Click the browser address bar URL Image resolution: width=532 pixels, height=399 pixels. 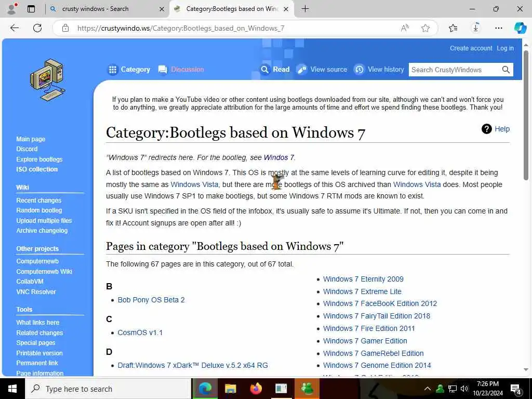tap(181, 28)
